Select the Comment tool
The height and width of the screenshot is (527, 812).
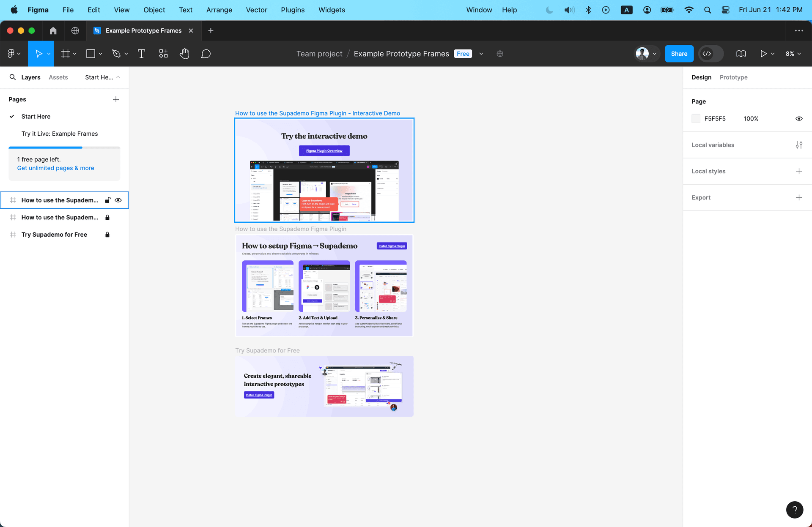pyautogui.click(x=206, y=54)
